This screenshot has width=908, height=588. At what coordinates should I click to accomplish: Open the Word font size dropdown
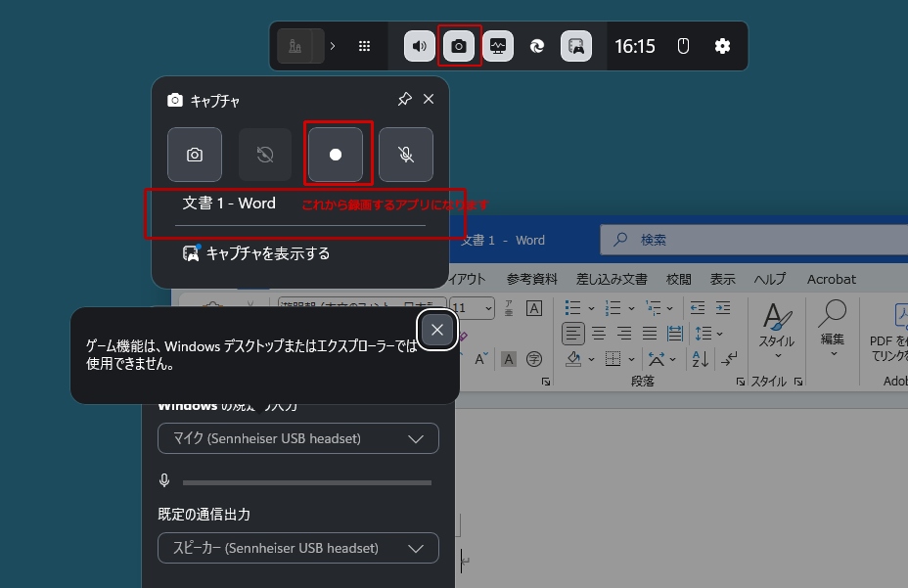(489, 308)
